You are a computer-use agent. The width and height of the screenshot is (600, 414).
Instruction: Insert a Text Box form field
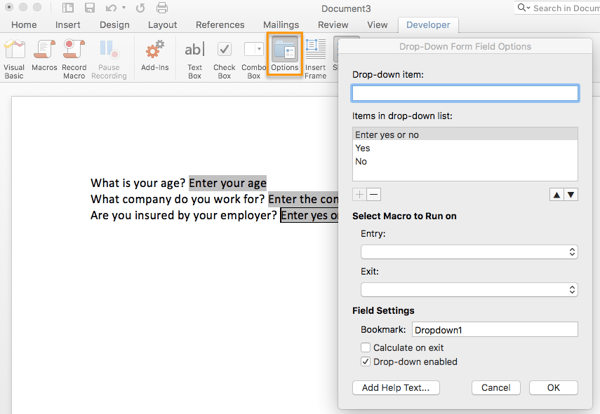[195, 56]
